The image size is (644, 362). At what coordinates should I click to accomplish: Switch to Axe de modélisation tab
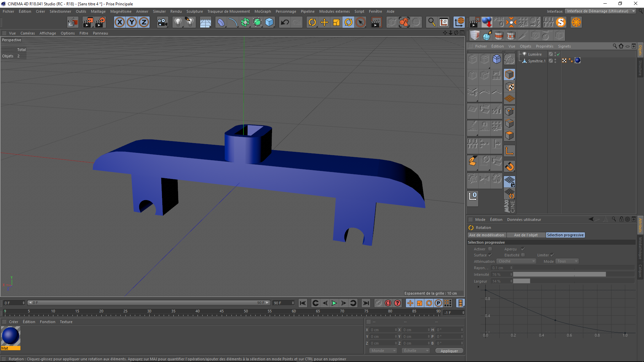click(x=487, y=235)
